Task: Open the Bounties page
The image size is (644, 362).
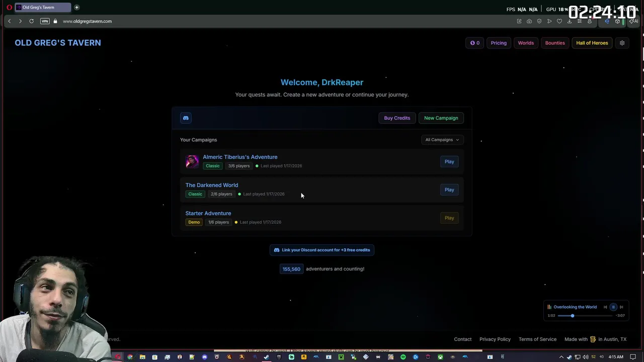Action: (x=555, y=43)
